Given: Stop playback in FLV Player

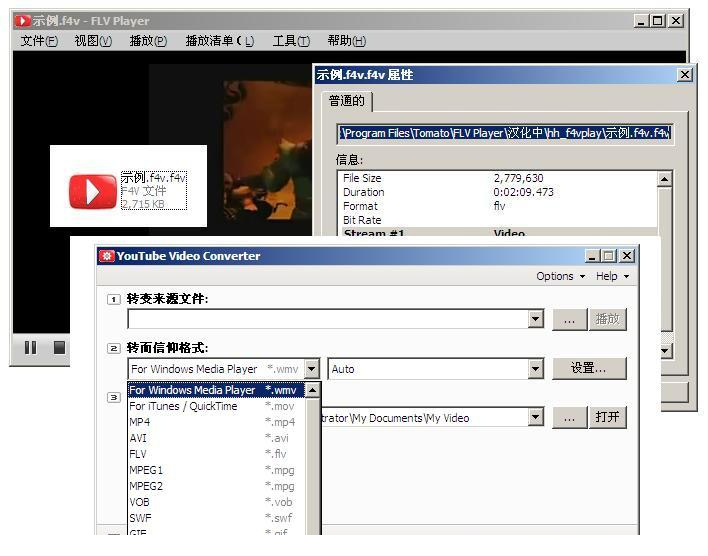Looking at the screenshot, I should pos(59,347).
